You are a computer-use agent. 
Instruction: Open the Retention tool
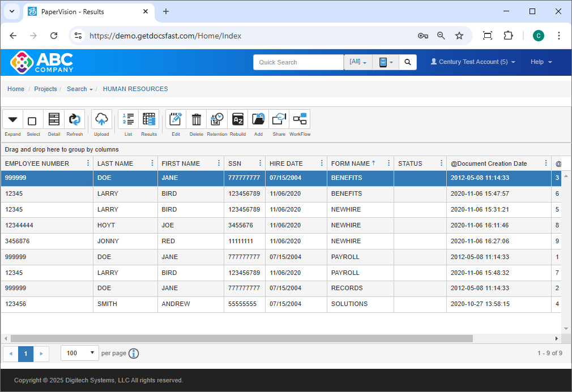[217, 120]
